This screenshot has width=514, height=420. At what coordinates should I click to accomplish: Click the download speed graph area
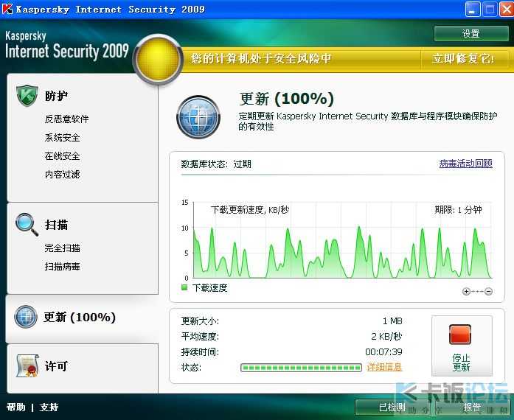(x=343, y=239)
